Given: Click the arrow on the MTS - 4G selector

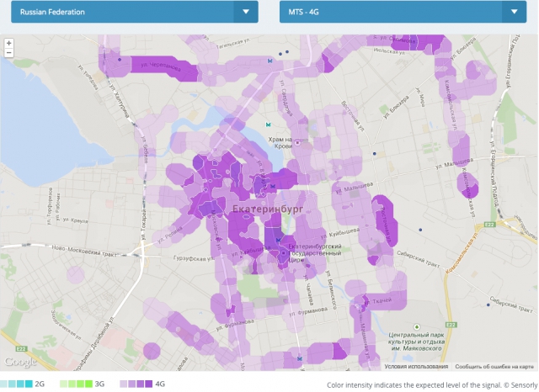Looking at the screenshot, I should (515, 12).
